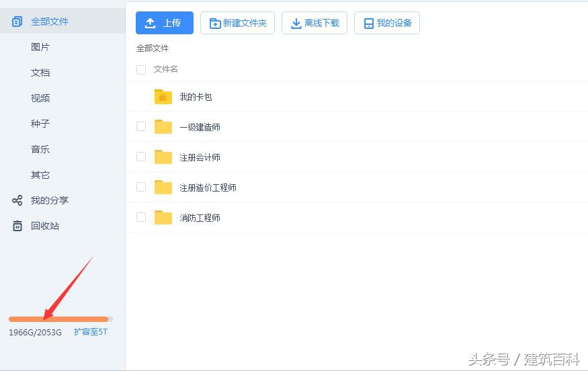The height and width of the screenshot is (371, 588).
Task: Open the 图片 category in sidebar
Action: pyautogui.click(x=40, y=47)
